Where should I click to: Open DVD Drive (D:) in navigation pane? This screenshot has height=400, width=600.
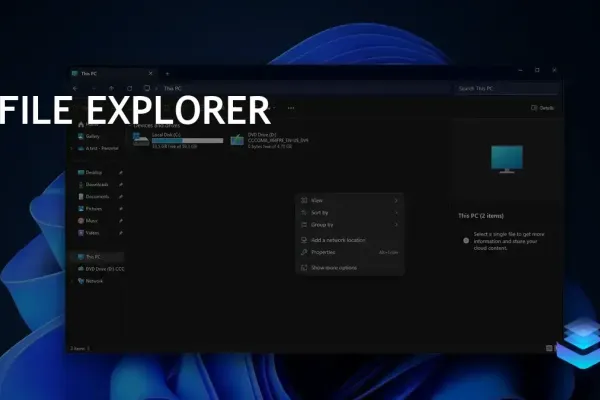point(101,269)
